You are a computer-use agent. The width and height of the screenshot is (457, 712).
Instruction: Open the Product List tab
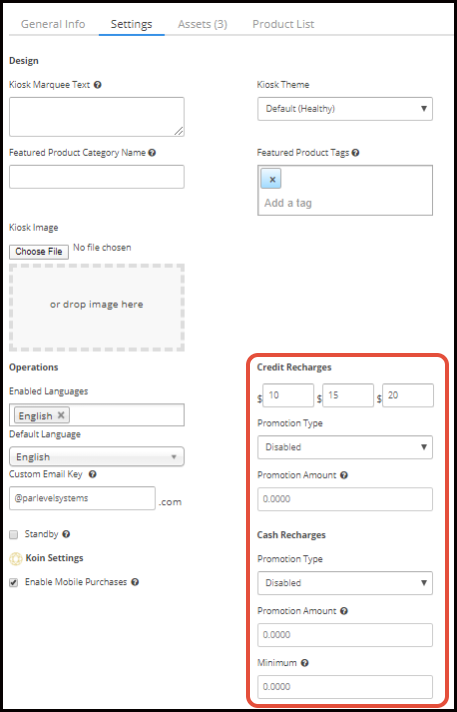283,24
